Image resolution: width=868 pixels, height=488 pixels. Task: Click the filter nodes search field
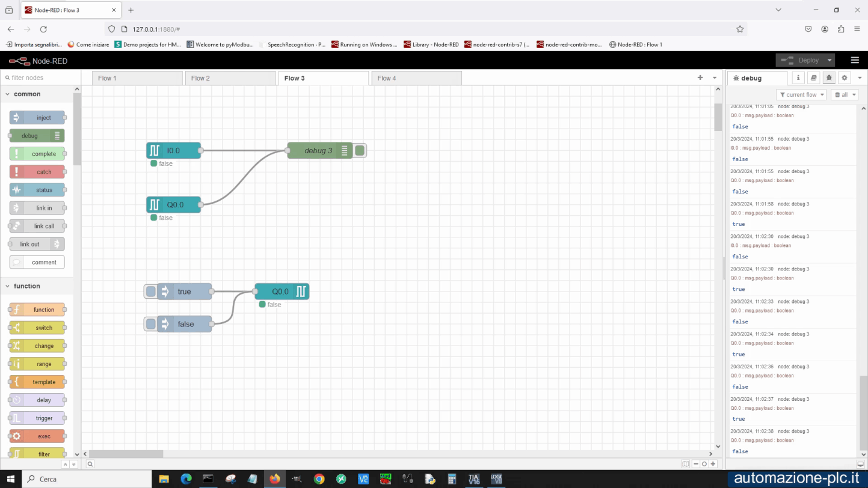[40, 78]
